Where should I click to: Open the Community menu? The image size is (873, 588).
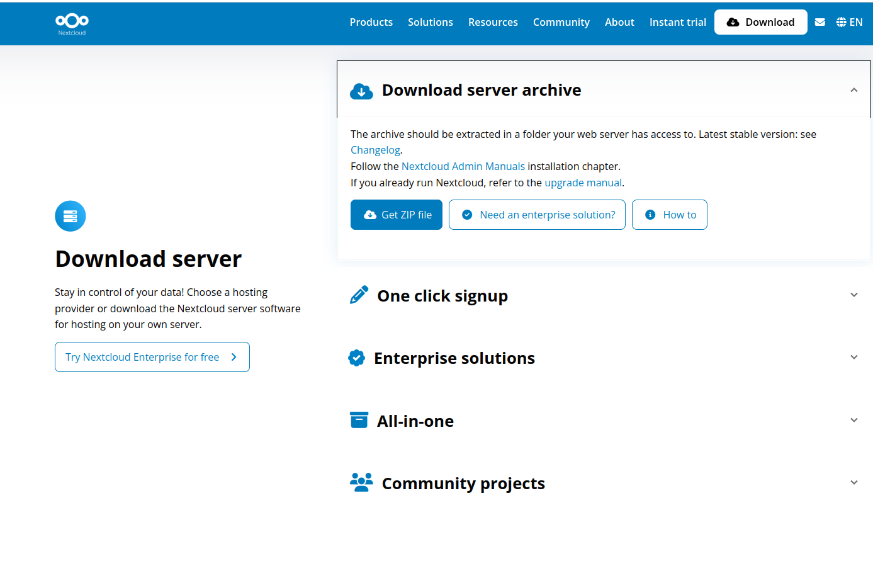pyautogui.click(x=561, y=22)
